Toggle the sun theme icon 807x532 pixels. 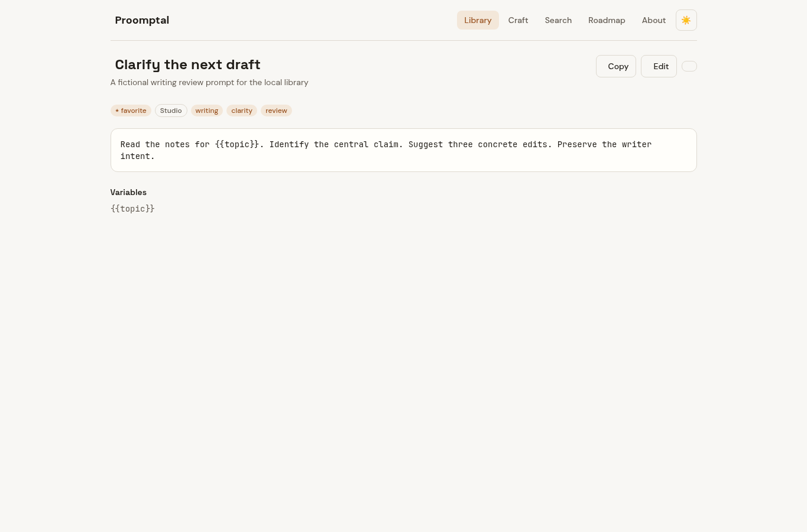tap(686, 20)
